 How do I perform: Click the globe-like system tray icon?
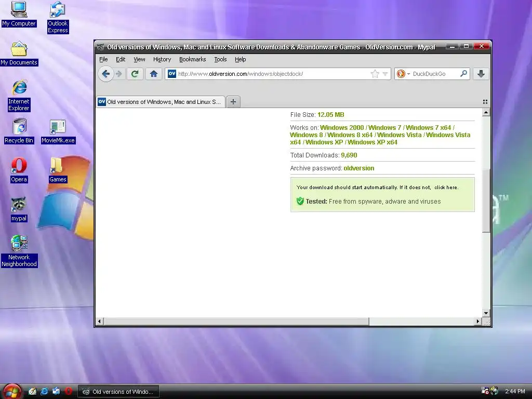[495, 391]
